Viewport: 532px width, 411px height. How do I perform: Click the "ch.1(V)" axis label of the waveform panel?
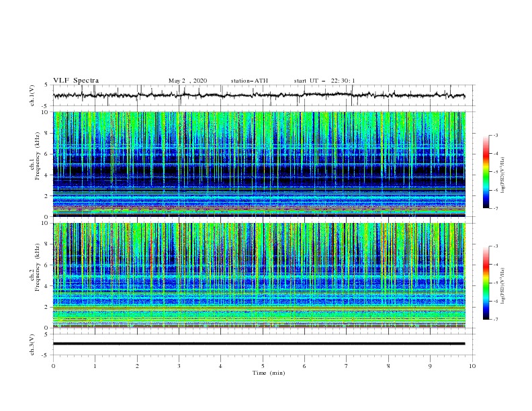32,95
